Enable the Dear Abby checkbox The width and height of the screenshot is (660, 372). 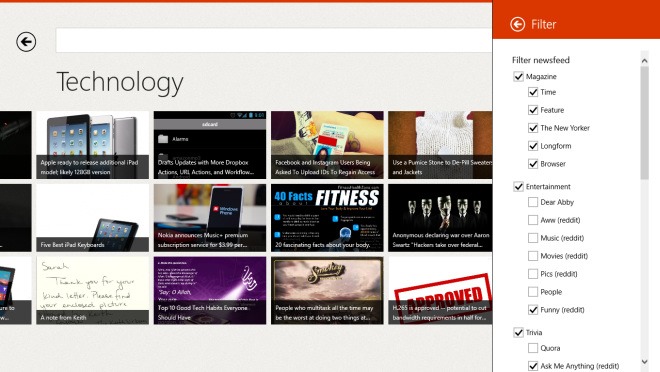[x=533, y=202]
